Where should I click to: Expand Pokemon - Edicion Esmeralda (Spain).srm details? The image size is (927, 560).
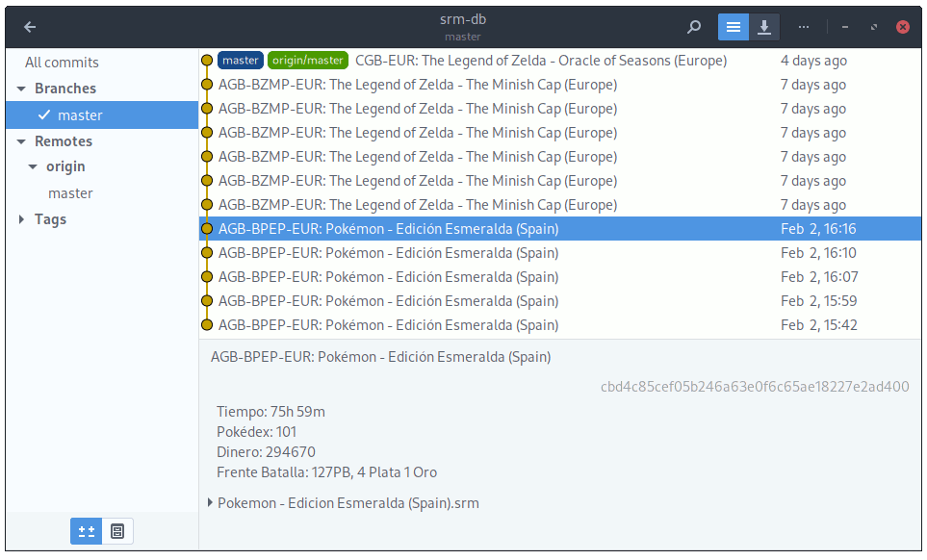(x=210, y=502)
